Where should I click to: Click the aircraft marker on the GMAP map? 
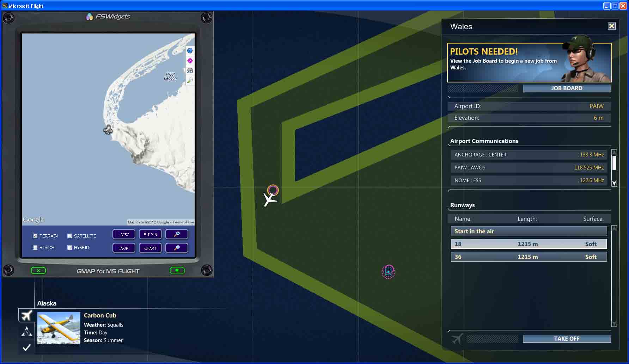point(108,130)
